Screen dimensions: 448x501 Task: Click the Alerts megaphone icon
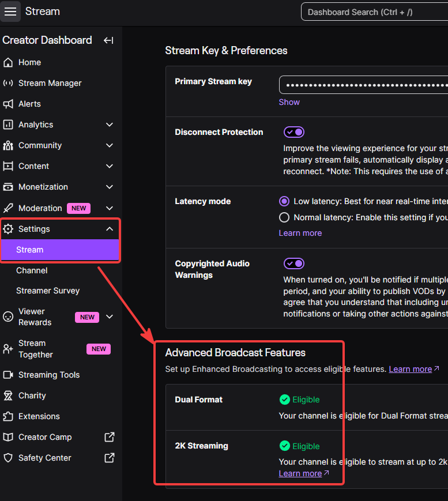(x=8, y=104)
